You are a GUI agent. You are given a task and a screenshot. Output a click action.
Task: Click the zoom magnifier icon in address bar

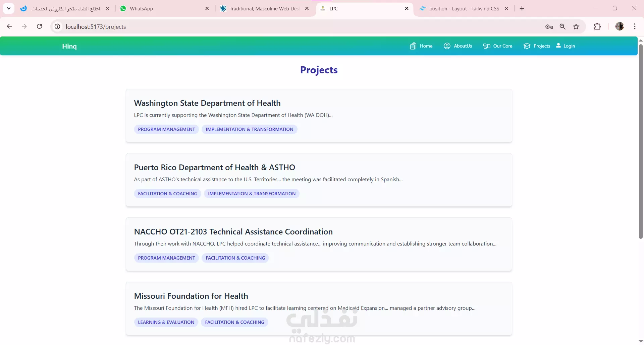(x=562, y=26)
